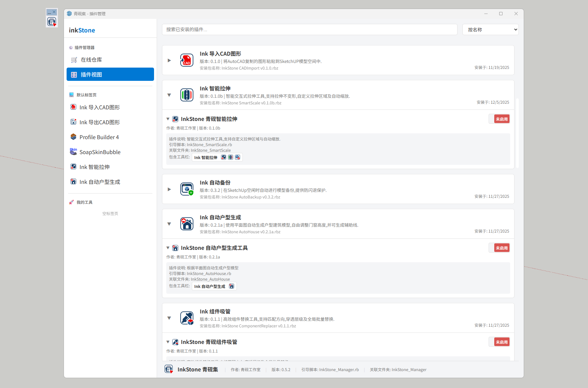Click the Ink 导入CAD图形 plugin icon
The height and width of the screenshot is (388, 588).
187,61
